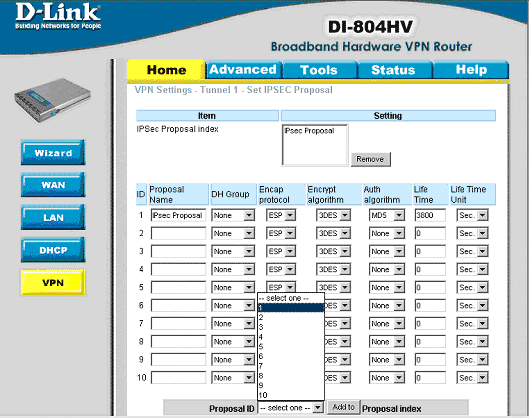Image resolution: width=529 pixels, height=418 pixels.
Task: Click the D-Link logo
Action: pos(58,16)
